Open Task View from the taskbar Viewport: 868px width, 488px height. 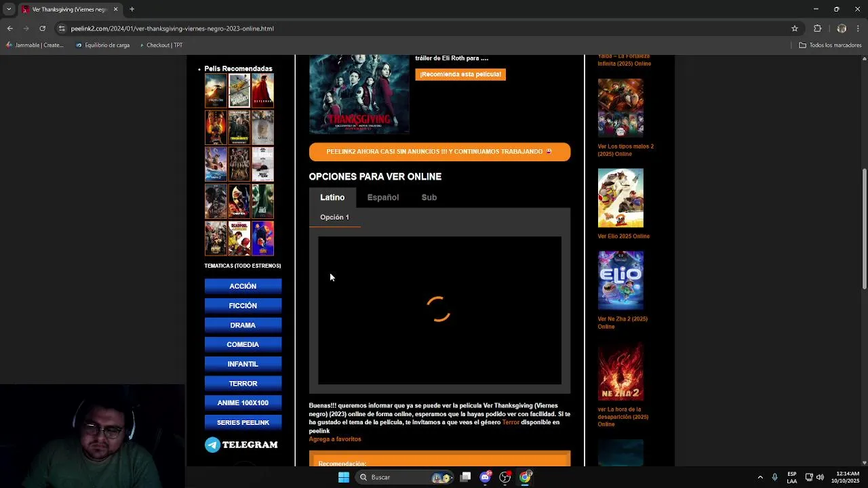(465, 477)
